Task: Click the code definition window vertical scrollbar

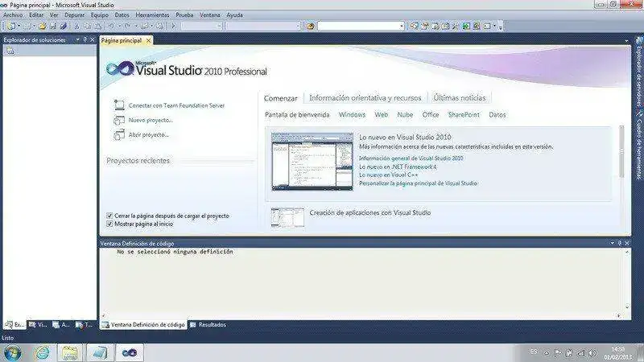Action: (x=627, y=280)
